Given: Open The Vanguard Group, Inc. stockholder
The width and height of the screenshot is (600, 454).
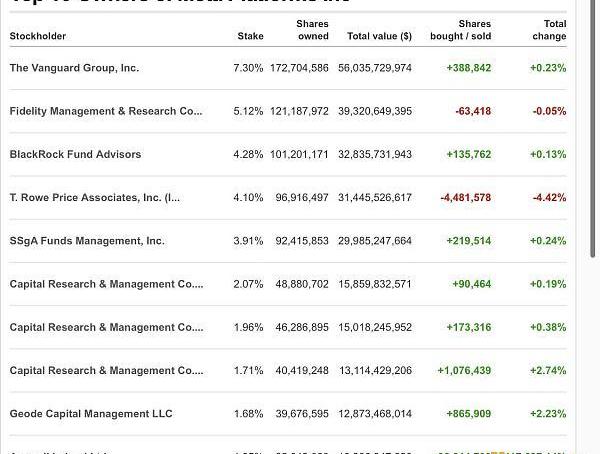Looking at the screenshot, I should tap(74, 68).
